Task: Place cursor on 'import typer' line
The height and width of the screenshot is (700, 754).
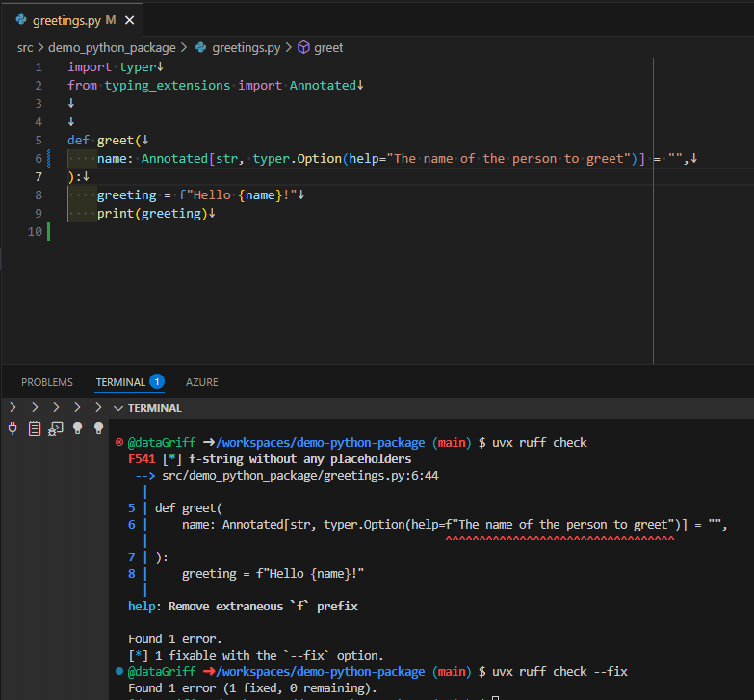Action: pyautogui.click(x=112, y=67)
